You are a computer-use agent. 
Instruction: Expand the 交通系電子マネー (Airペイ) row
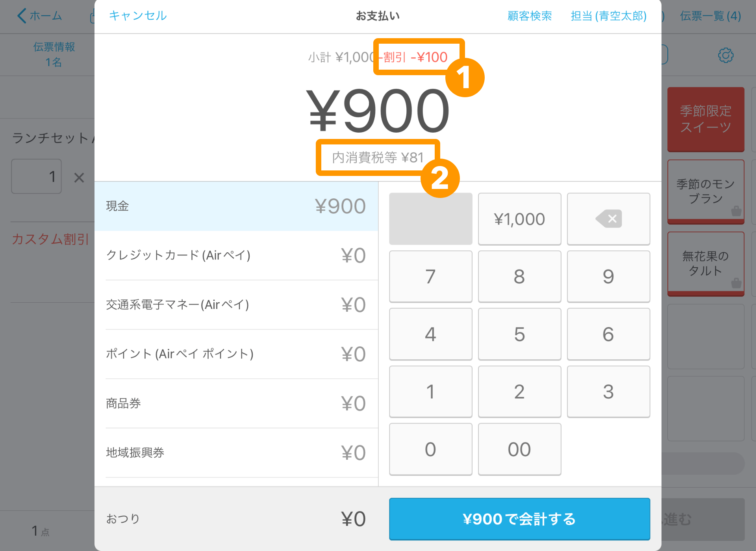pos(234,305)
